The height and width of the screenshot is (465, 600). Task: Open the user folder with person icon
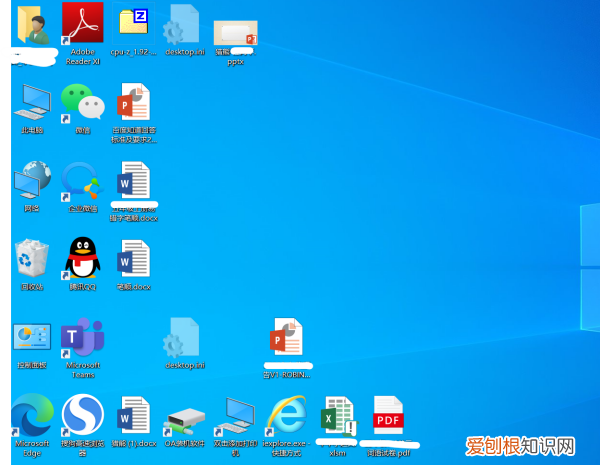pyautogui.click(x=33, y=25)
